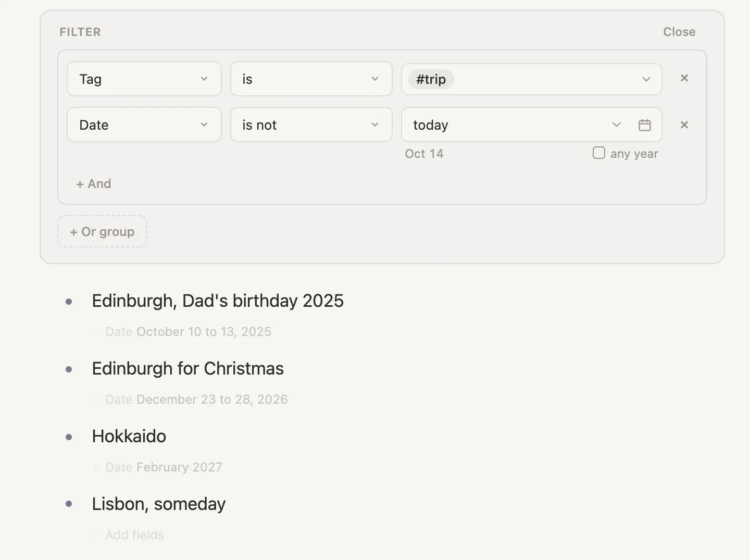Click the bullet beside Lisbon, someday
This screenshot has height=560, width=750.
(69, 504)
